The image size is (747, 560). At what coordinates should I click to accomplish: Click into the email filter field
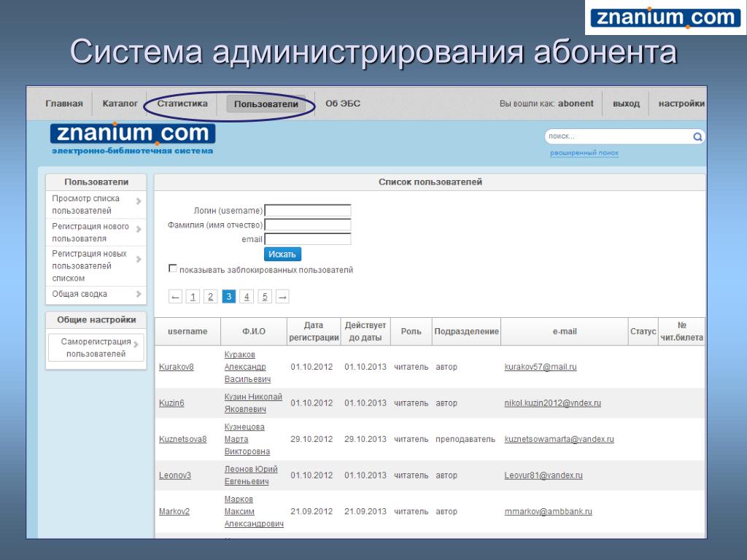tap(307, 239)
